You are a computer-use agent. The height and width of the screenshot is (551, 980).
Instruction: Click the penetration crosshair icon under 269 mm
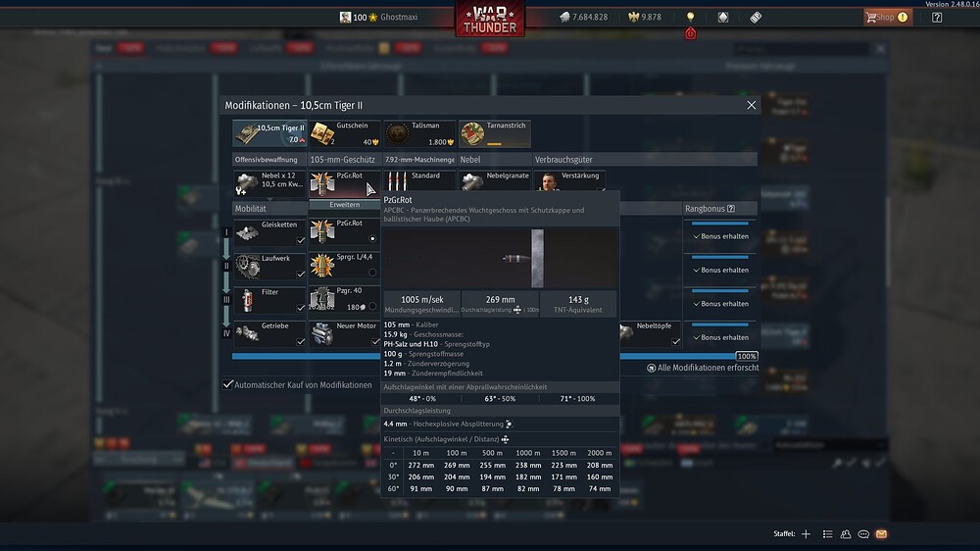click(x=516, y=310)
